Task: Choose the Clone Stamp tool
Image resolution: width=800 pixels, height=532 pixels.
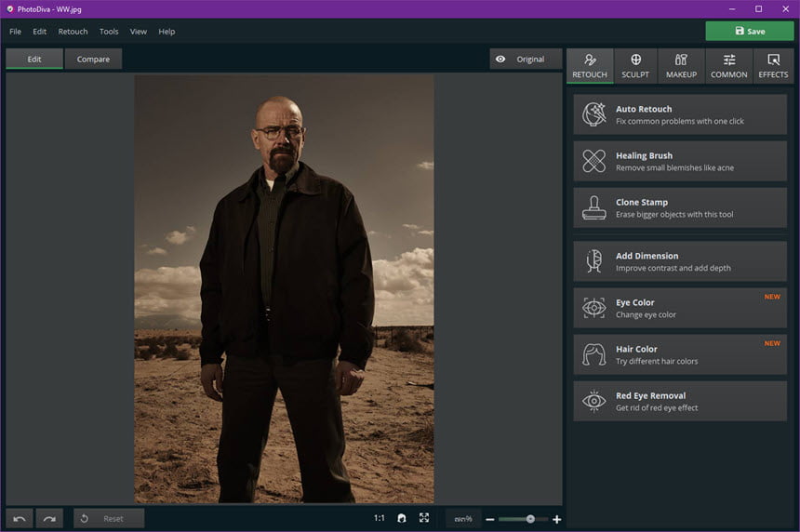Action: coord(680,207)
